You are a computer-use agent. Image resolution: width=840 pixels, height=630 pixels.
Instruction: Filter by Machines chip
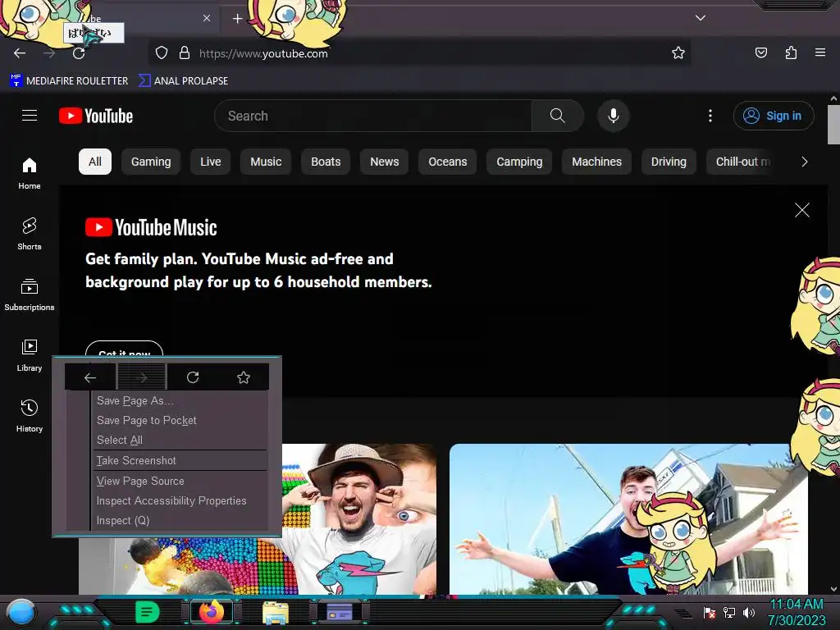pyautogui.click(x=597, y=162)
